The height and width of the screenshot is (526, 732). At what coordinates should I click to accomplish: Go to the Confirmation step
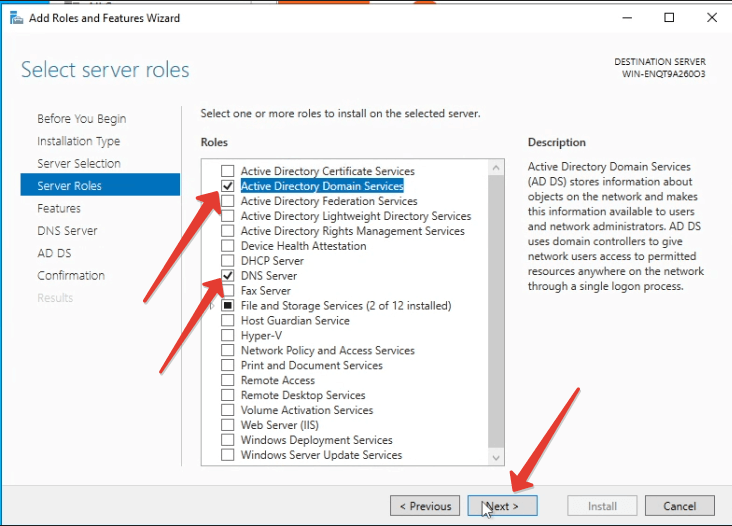(71, 275)
